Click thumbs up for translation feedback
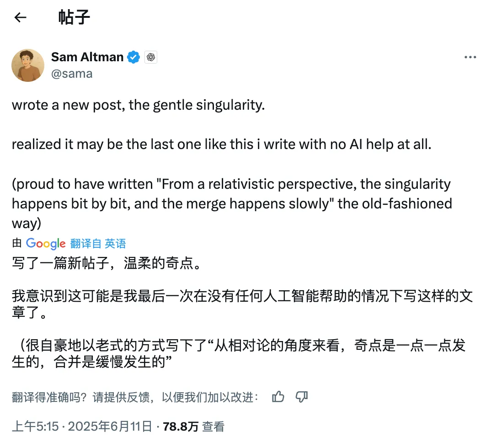 click(x=278, y=397)
